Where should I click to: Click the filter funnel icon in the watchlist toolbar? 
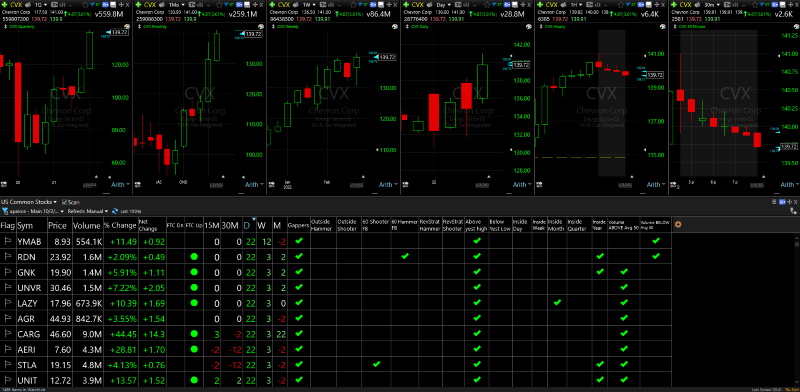click(5, 211)
